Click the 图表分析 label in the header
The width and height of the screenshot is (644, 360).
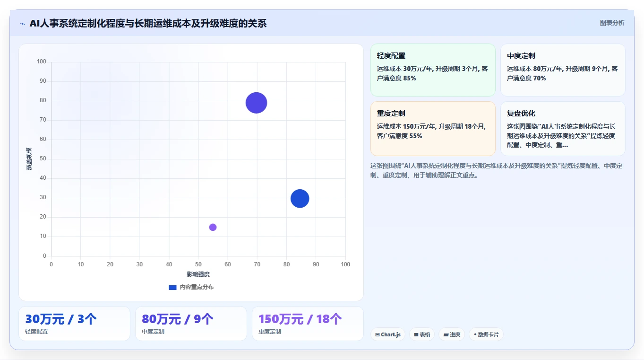coord(612,23)
